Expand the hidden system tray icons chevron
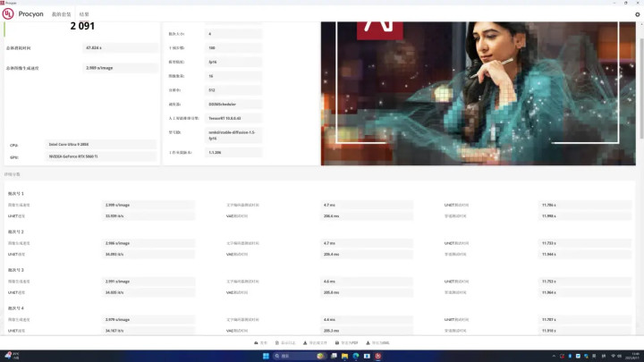This screenshot has height=362, width=644. coord(554,356)
